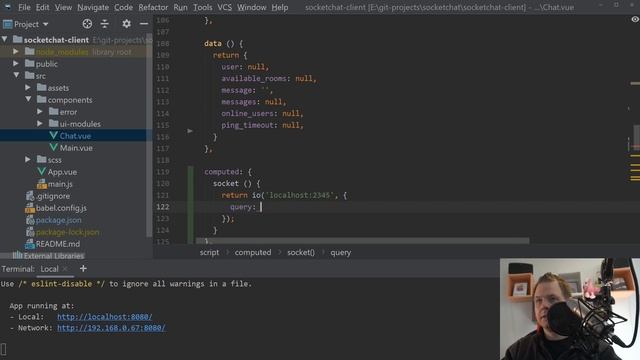Expand the public folder
Image resolution: width=640 pixels, height=360 pixels.
pyautogui.click(x=16, y=64)
